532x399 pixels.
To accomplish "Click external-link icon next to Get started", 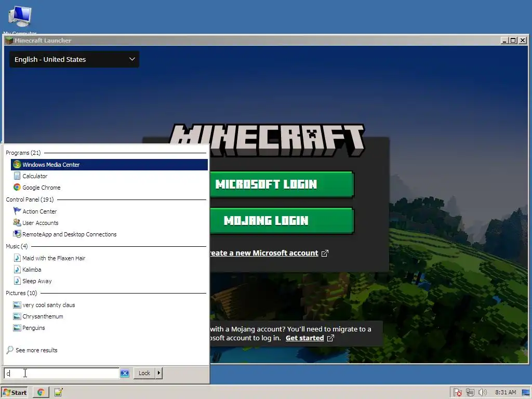I will coord(330,338).
